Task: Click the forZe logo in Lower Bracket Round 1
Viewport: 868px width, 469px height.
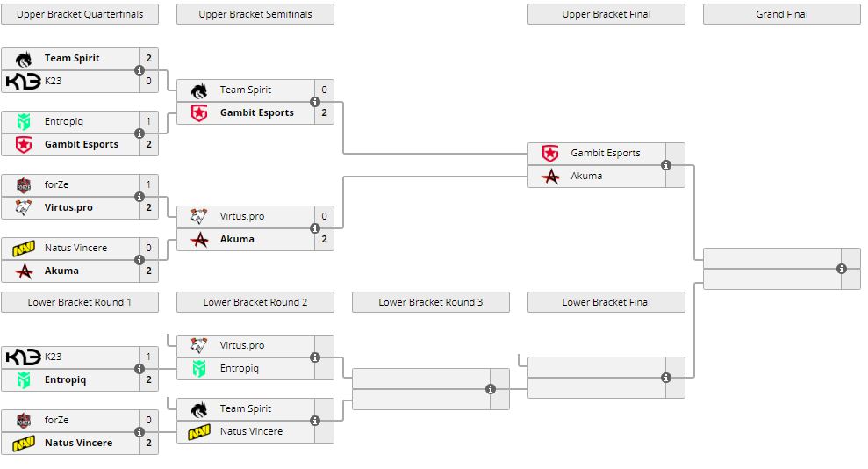Action: [23, 421]
